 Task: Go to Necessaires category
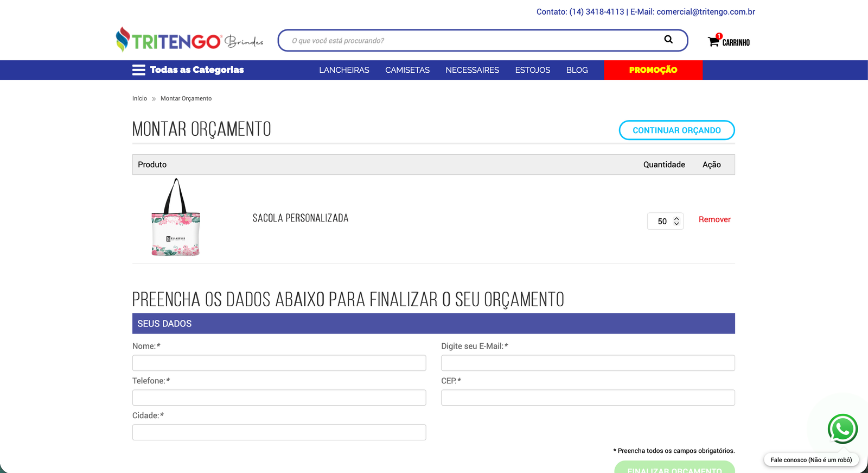pyautogui.click(x=473, y=70)
